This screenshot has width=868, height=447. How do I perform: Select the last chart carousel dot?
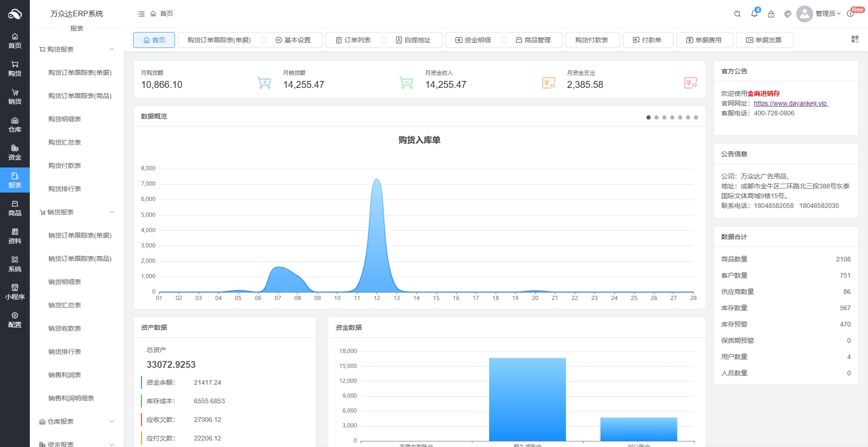[696, 118]
